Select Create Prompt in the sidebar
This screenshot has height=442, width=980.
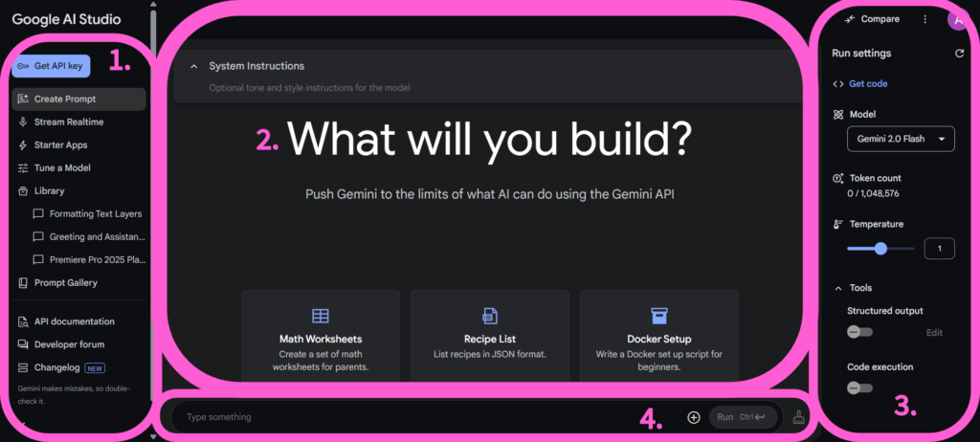[x=78, y=99]
